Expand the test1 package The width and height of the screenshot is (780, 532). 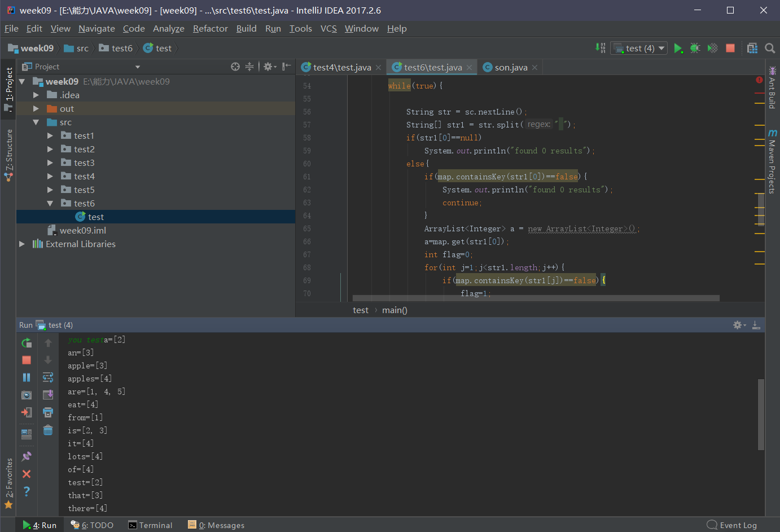50,136
